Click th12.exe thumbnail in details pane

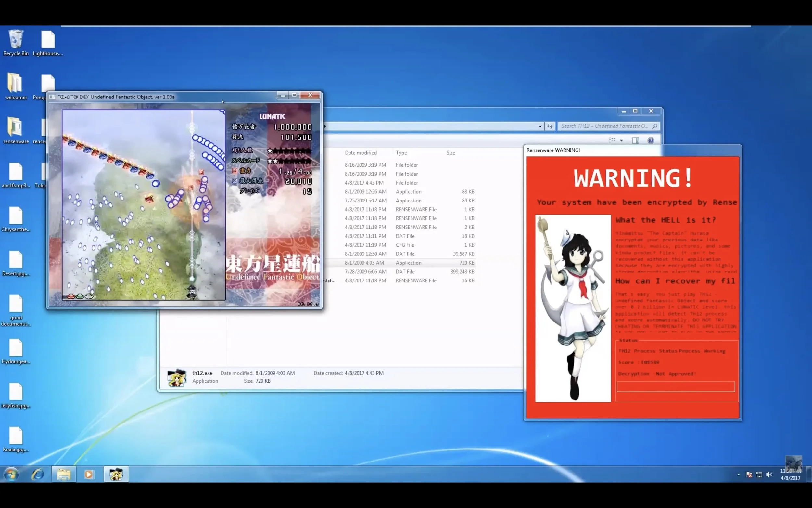(x=177, y=377)
